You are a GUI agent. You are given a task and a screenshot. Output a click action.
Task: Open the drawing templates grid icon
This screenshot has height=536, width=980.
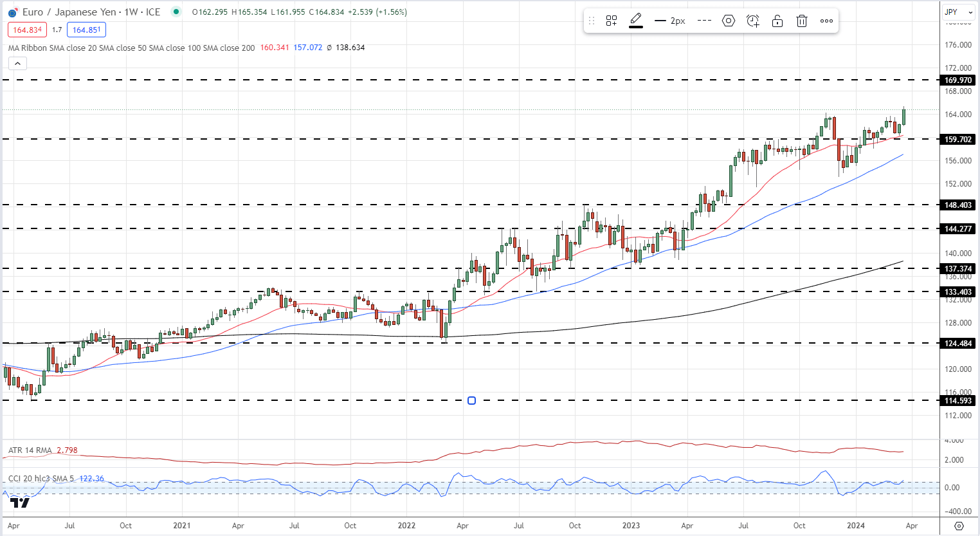click(612, 21)
